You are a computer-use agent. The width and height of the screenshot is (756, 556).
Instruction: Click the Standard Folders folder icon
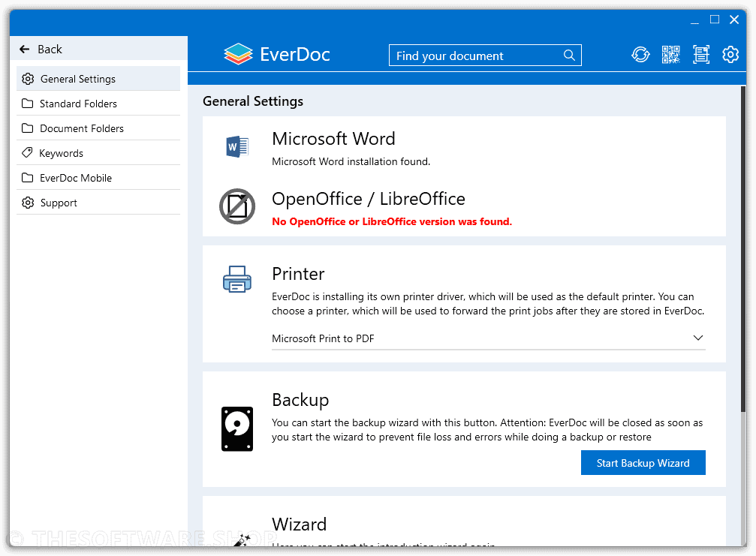pyautogui.click(x=28, y=104)
